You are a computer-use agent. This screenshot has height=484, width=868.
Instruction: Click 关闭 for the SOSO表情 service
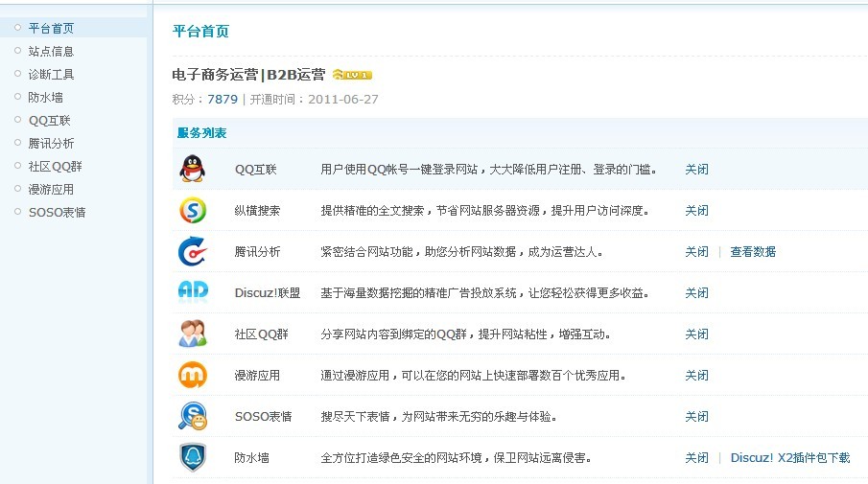click(x=696, y=417)
